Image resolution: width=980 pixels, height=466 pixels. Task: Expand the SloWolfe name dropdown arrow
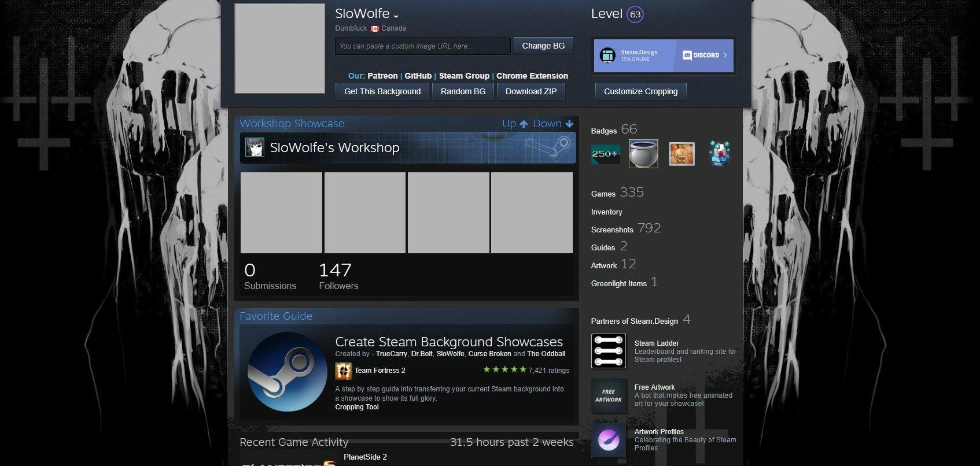(396, 17)
